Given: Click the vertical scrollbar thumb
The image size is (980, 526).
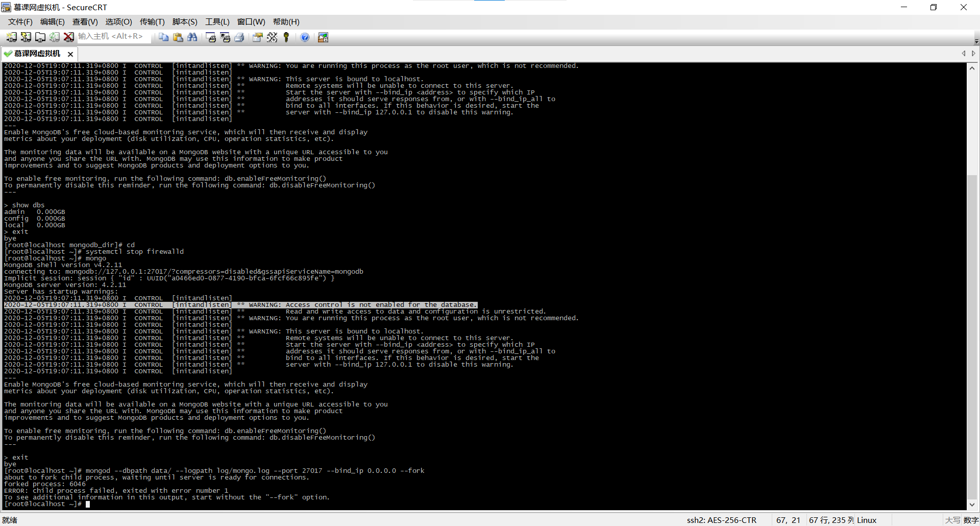Looking at the screenshot, I should (972, 338).
